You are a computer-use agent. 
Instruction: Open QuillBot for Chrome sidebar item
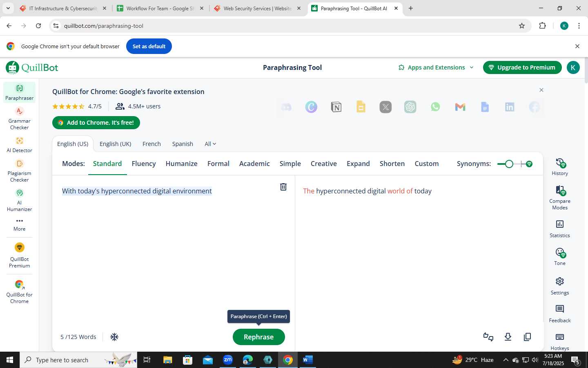coord(19,292)
